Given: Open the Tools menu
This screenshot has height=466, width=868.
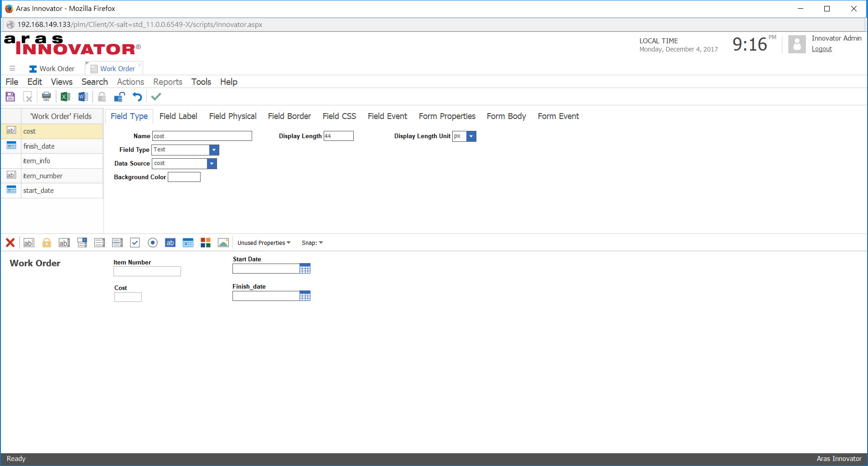Looking at the screenshot, I should [201, 82].
